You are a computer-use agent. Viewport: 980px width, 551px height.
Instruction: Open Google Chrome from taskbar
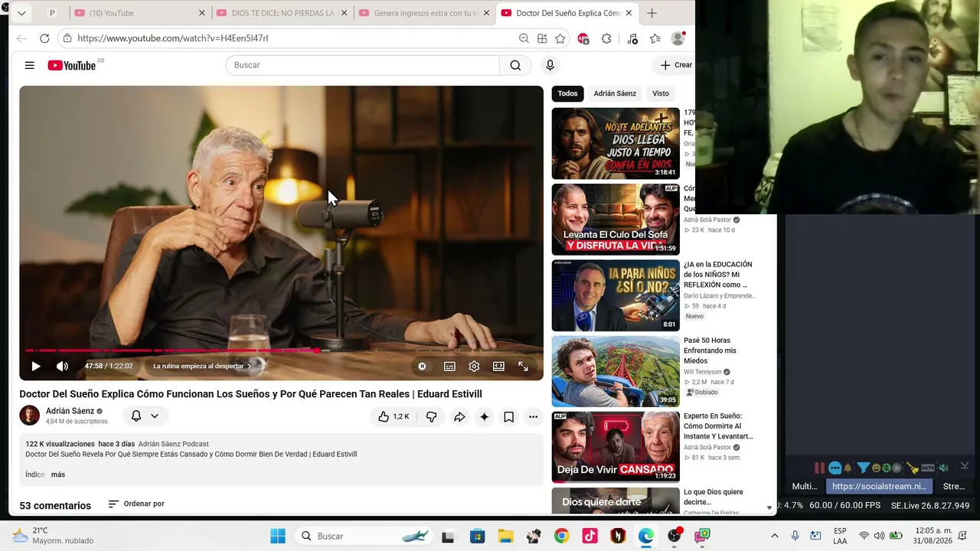(562, 536)
